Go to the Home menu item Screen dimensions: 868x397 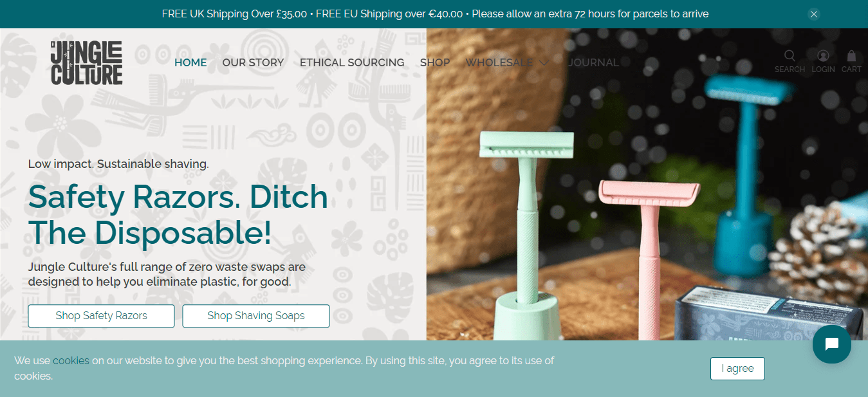[x=190, y=62]
